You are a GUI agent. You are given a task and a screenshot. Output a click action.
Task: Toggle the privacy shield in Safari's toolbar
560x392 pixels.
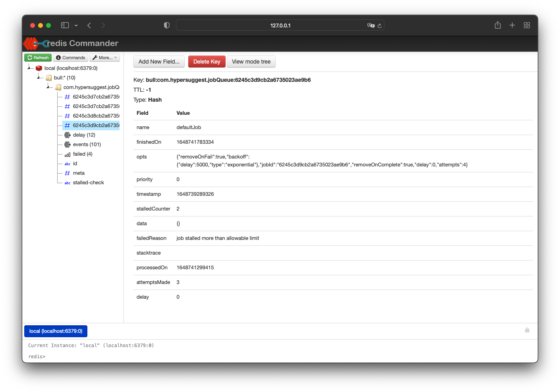click(166, 25)
